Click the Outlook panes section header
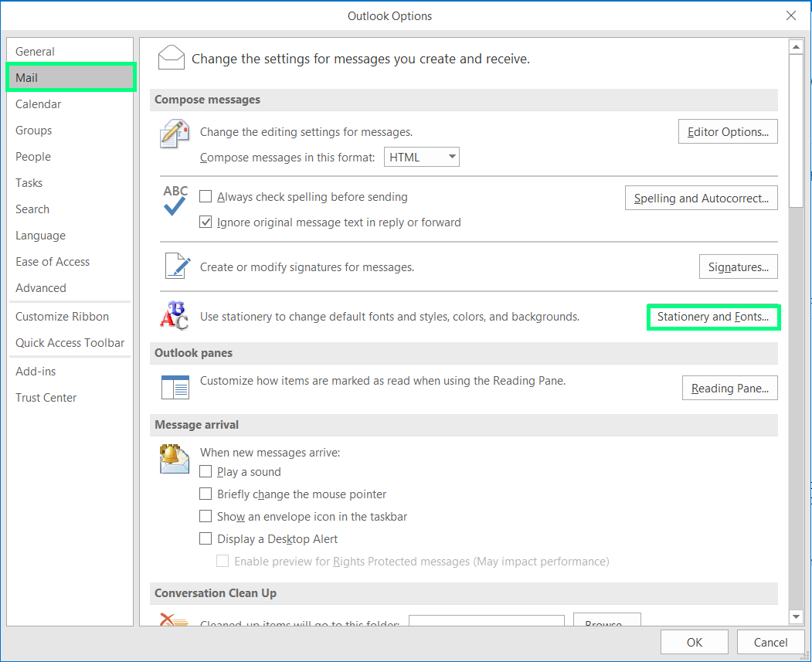 pyautogui.click(x=464, y=352)
